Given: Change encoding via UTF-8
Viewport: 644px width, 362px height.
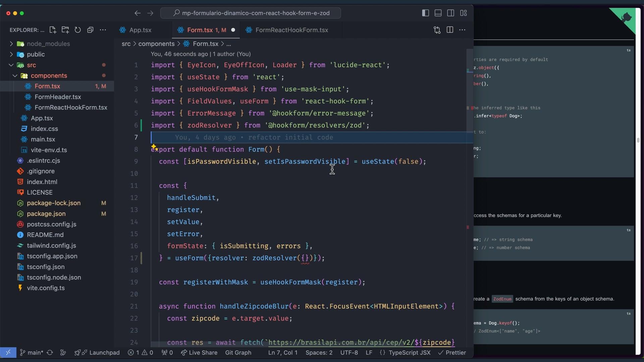Looking at the screenshot, I should (349, 353).
